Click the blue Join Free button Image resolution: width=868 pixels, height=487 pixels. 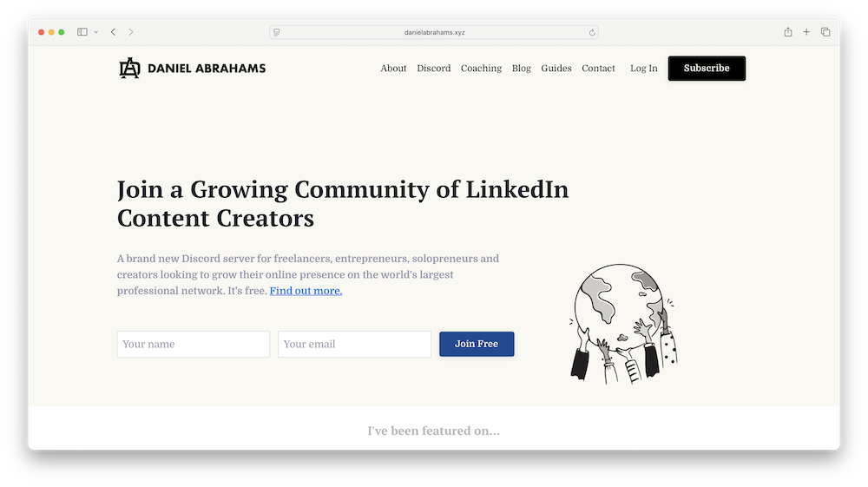click(477, 344)
